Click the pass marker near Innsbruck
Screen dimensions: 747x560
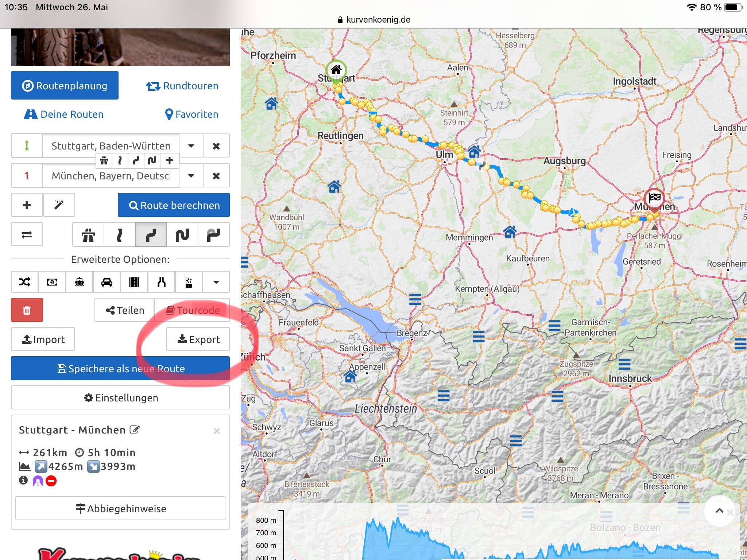624,364
